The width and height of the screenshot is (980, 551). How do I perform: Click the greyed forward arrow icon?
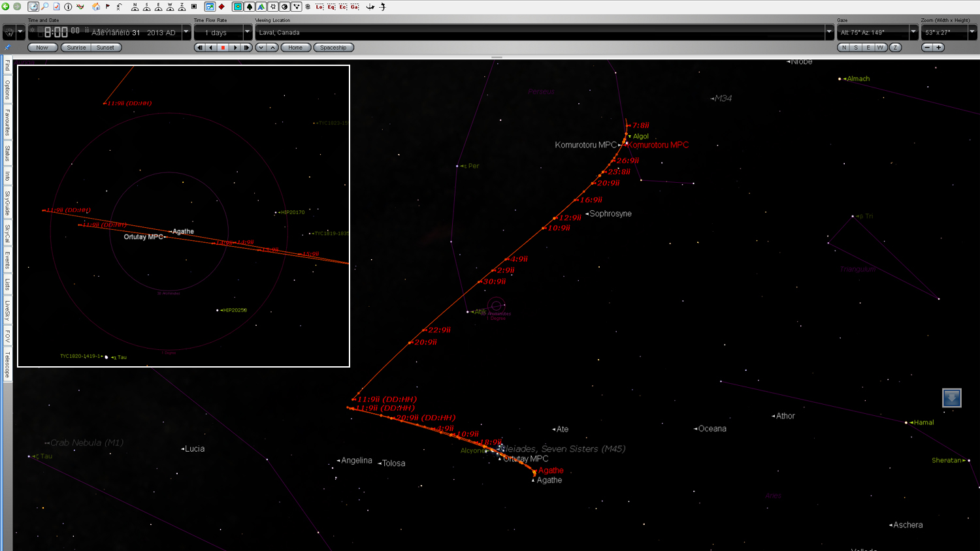pyautogui.click(x=17, y=7)
